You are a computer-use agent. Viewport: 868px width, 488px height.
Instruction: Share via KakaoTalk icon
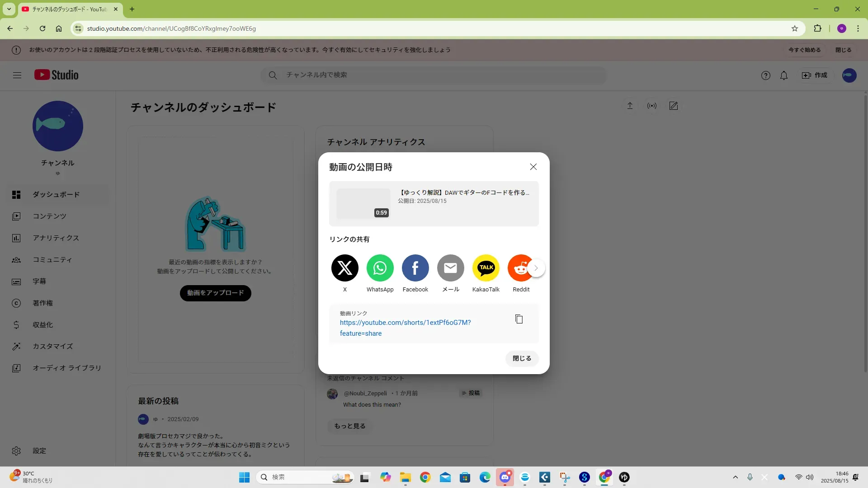pyautogui.click(x=486, y=268)
